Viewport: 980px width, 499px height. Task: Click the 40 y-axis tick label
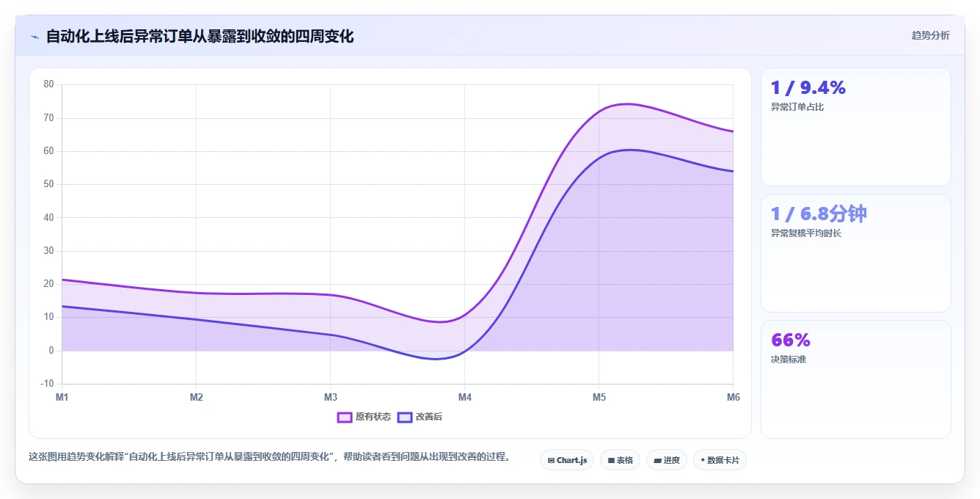(x=48, y=217)
